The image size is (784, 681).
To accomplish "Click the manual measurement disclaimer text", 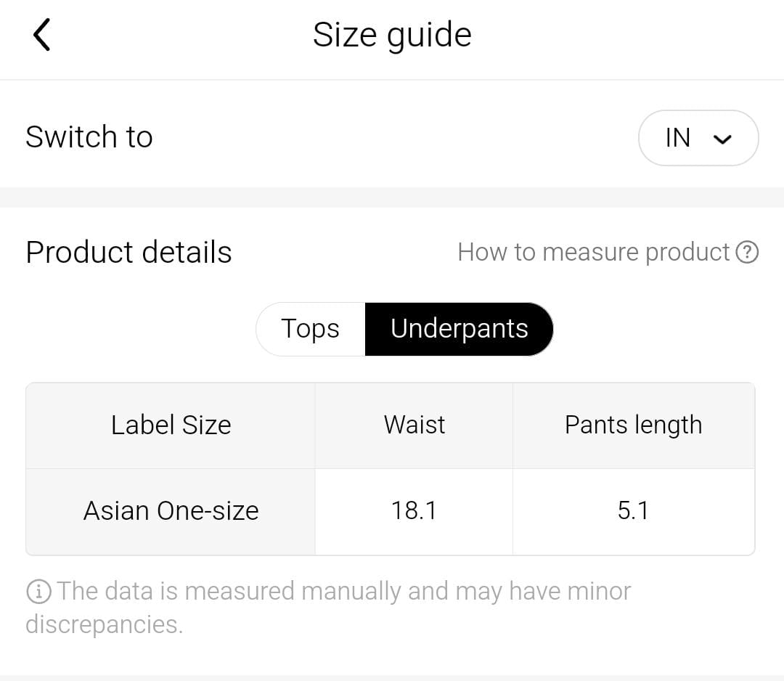I will 329,608.
